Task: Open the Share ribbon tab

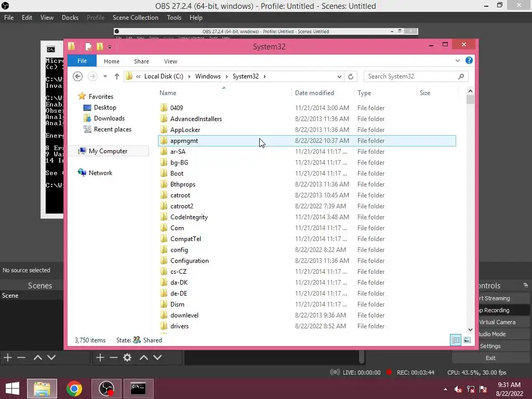Action: [x=141, y=61]
